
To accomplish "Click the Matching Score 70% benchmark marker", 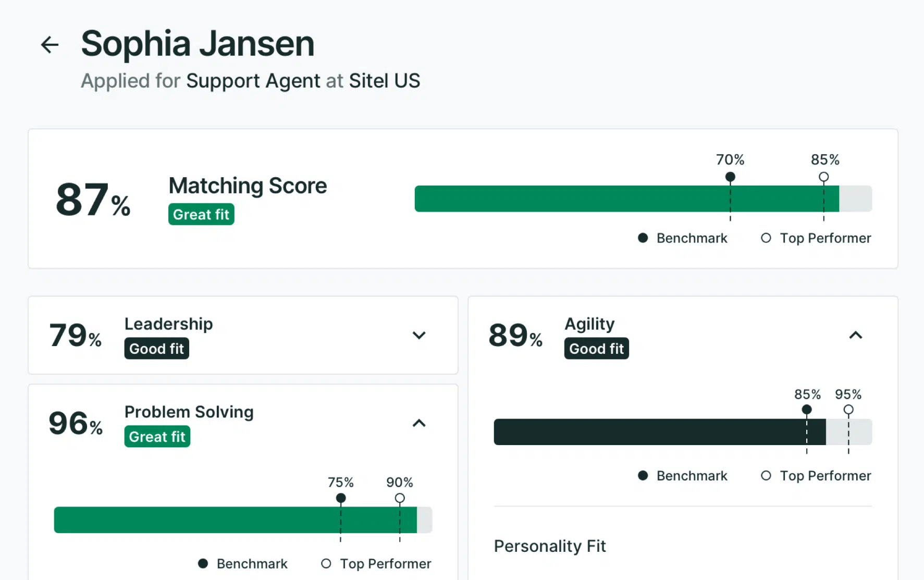I will 730,177.
